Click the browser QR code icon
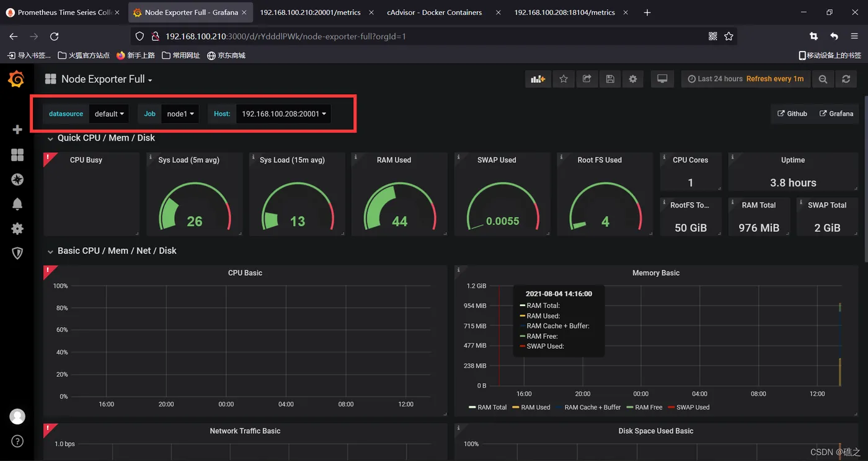 coord(713,37)
